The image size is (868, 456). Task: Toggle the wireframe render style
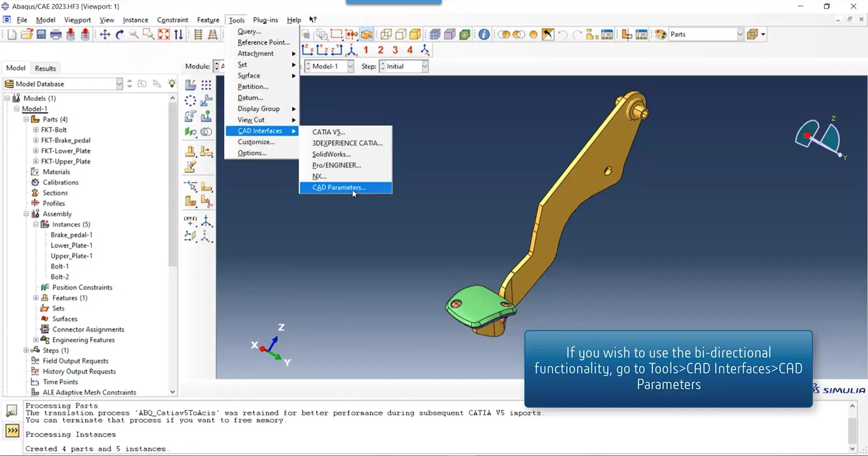[x=386, y=35]
